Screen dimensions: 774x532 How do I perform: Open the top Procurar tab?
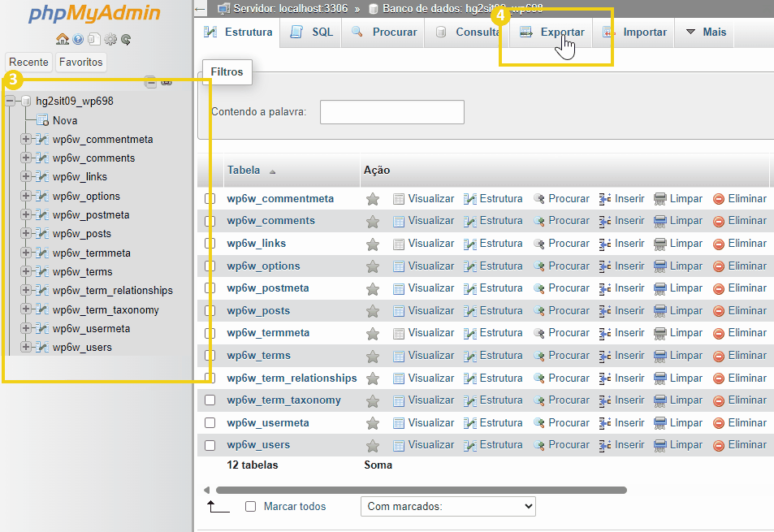point(383,32)
